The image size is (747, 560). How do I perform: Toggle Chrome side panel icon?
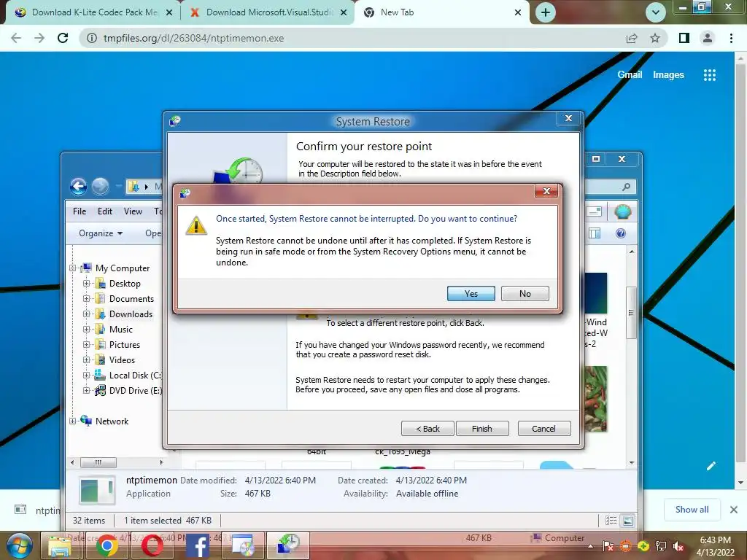click(x=684, y=38)
